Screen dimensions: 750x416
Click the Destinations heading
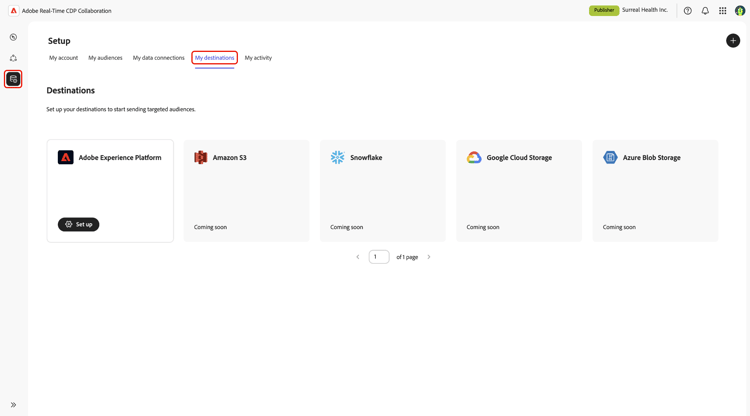(70, 90)
